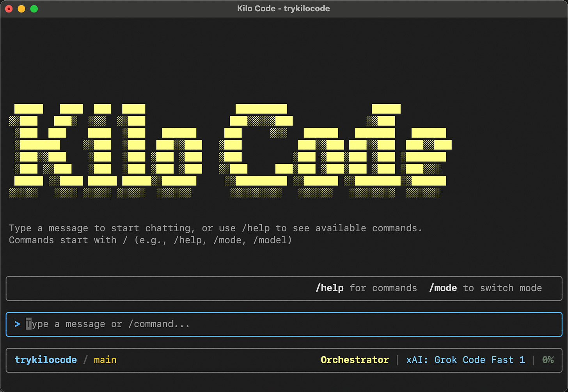Click the trykilocode workspace label
568x392 pixels.
click(x=46, y=360)
